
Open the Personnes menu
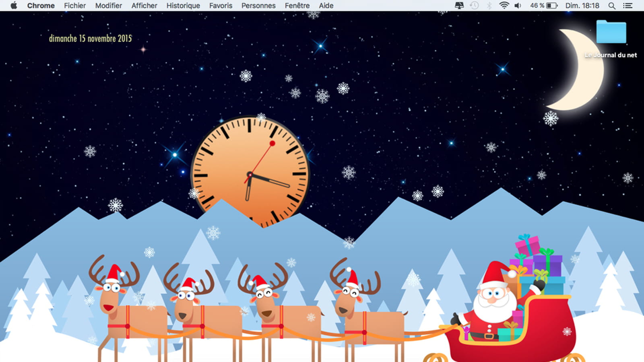258,6
